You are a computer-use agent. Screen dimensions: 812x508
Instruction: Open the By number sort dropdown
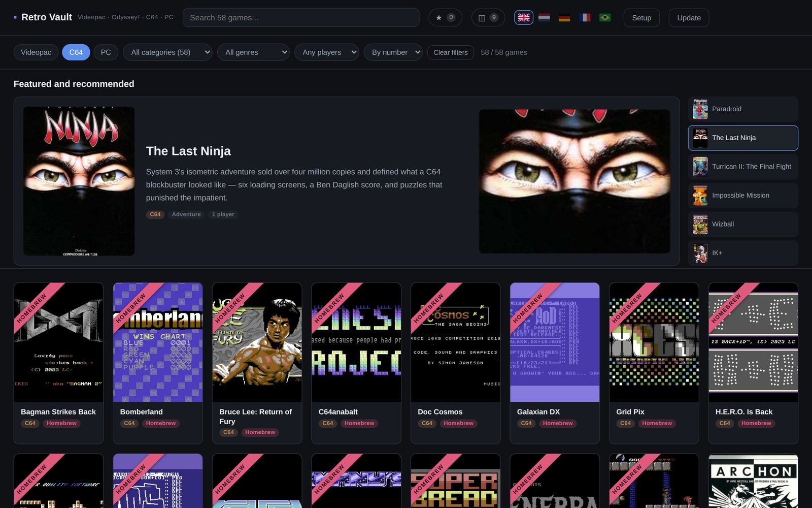click(x=393, y=52)
